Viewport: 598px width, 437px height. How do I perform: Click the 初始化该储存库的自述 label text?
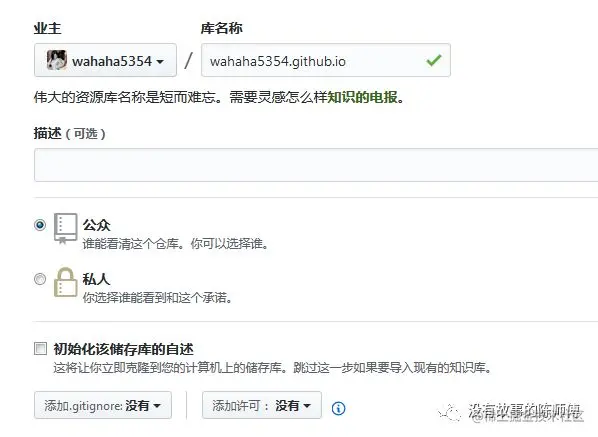[124, 349]
